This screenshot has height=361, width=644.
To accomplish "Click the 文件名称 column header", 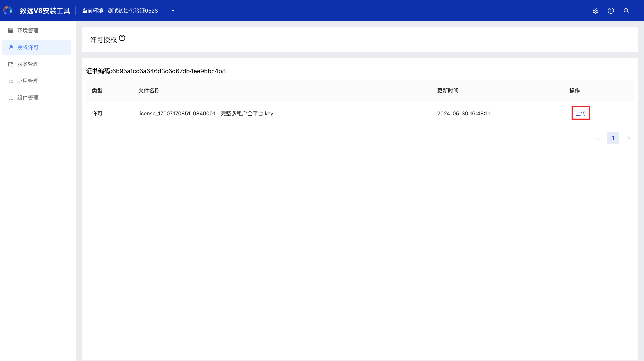I will pyautogui.click(x=149, y=91).
